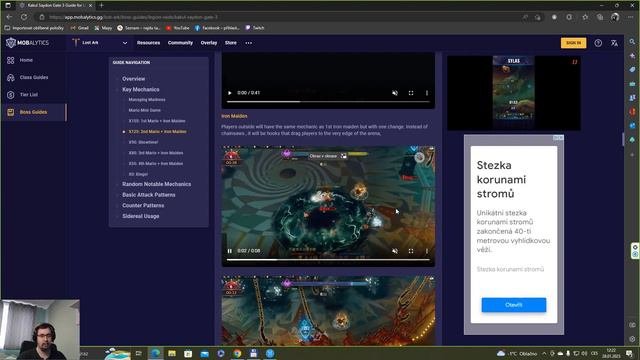Jump to Key Mechanics section
The image size is (640, 360).
[x=141, y=89]
